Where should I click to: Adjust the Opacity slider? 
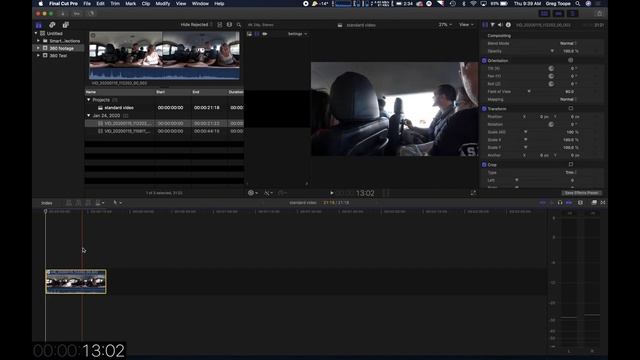tap(552, 51)
